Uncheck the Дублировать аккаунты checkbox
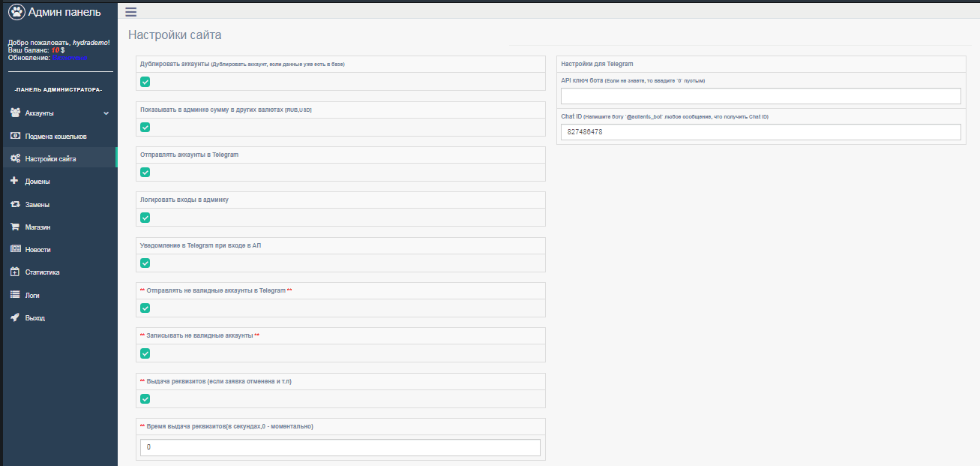Image resolution: width=980 pixels, height=466 pixels. tap(145, 82)
